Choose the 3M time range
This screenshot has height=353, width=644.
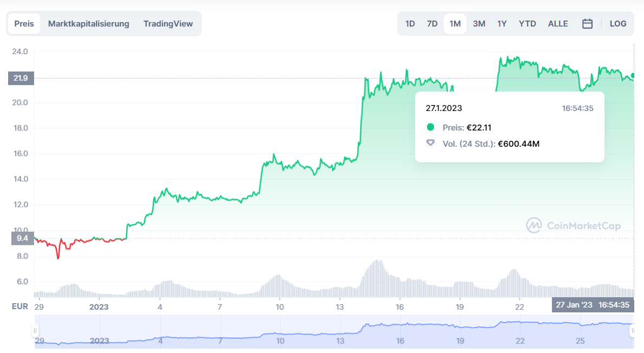pyautogui.click(x=479, y=24)
